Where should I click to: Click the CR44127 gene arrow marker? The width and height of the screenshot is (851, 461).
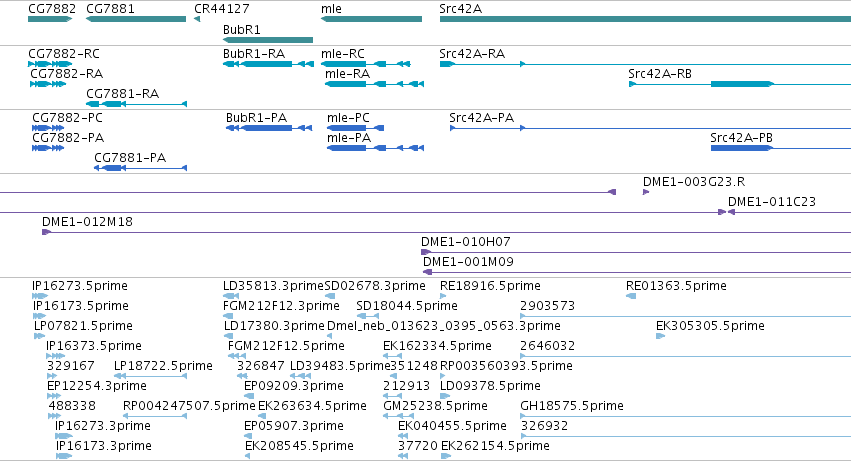[197, 20]
